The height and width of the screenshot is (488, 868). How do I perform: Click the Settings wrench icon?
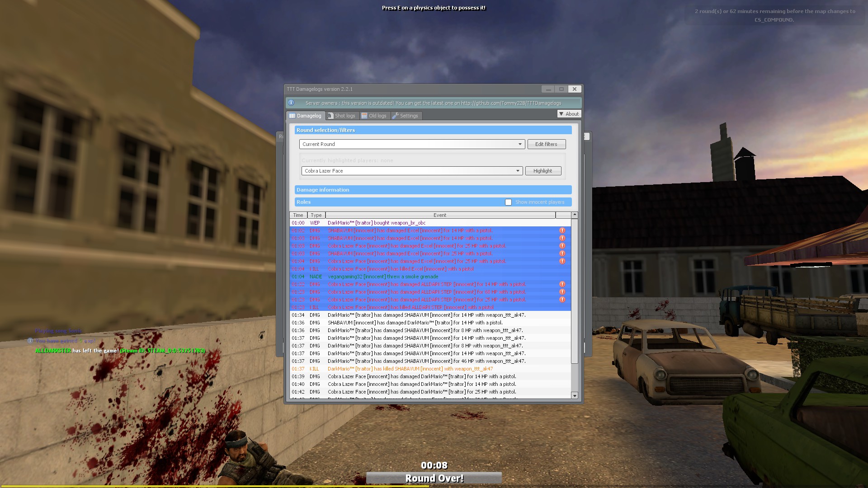[x=396, y=116]
